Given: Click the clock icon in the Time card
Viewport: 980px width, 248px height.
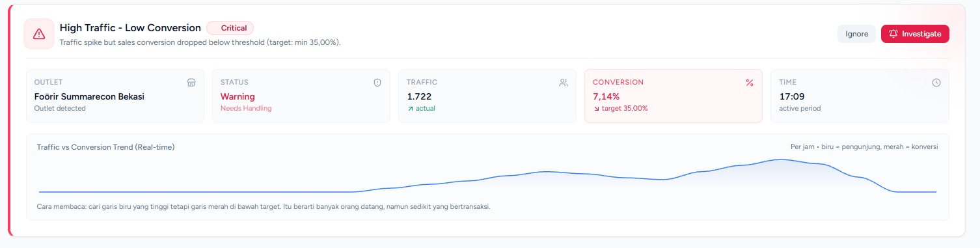Looking at the screenshot, I should click(x=936, y=83).
